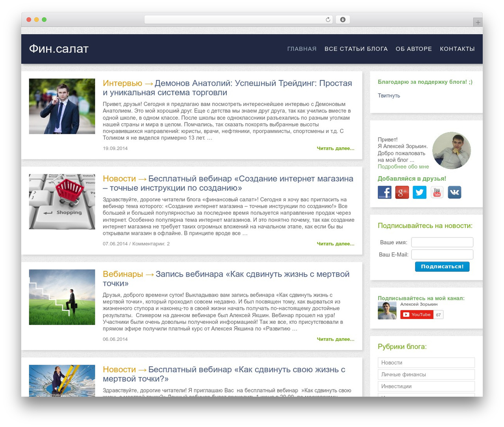The width and height of the screenshot is (504, 427).
Task: Click the businessman on phone thumbnail
Action: pyautogui.click(x=62, y=106)
